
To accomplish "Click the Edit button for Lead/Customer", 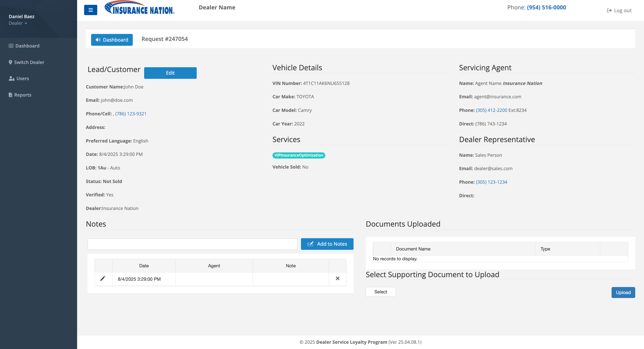I will 170,73.
